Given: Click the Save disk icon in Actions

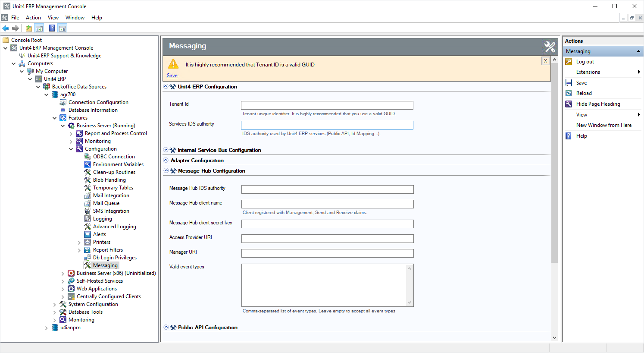Looking at the screenshot, I should click(x=569, y=83).
